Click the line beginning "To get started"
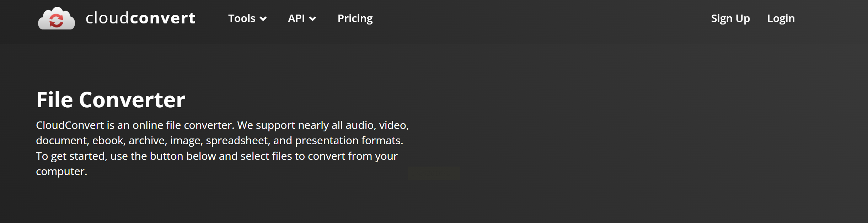The image size is (868, 223). (x=216, y=156)
